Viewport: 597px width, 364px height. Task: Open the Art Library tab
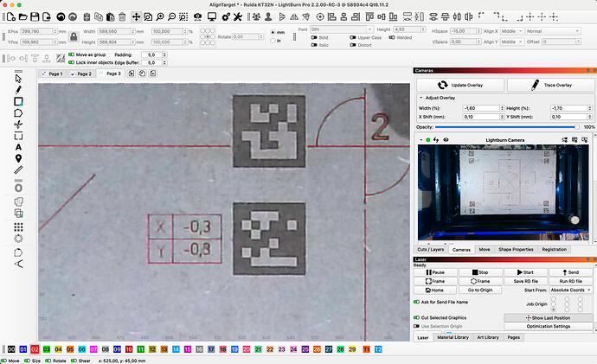488,337
